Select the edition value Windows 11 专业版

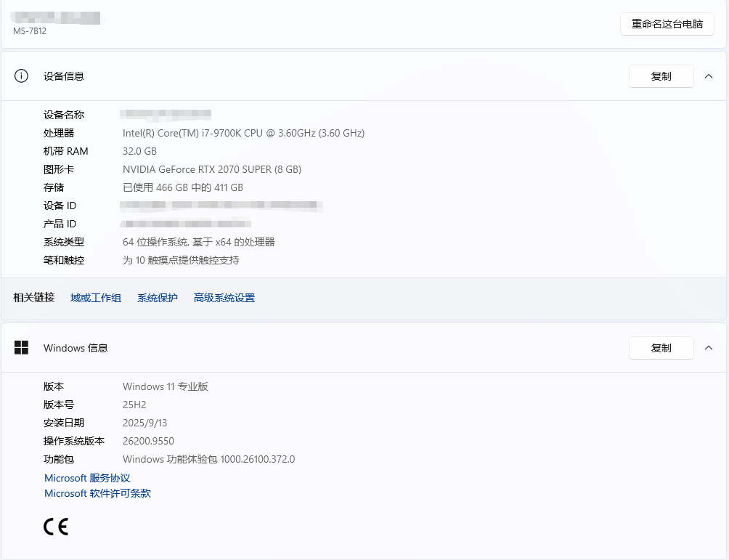coord(166,386)
